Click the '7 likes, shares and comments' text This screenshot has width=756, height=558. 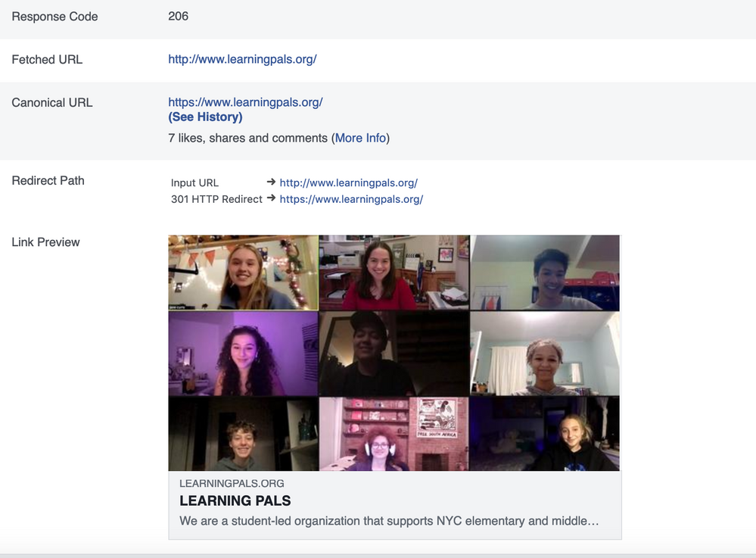pos(248,138)
